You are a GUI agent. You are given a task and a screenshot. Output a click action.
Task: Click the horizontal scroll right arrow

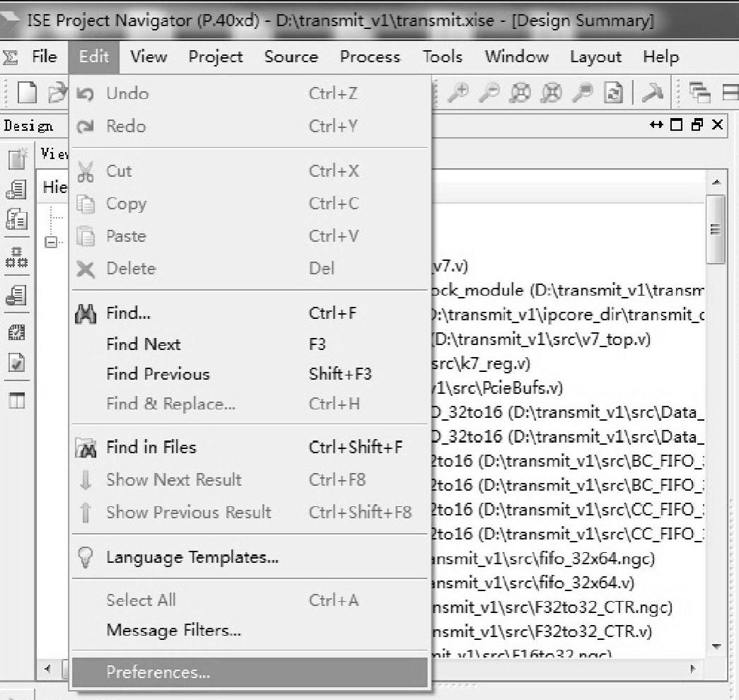(692, 669)
